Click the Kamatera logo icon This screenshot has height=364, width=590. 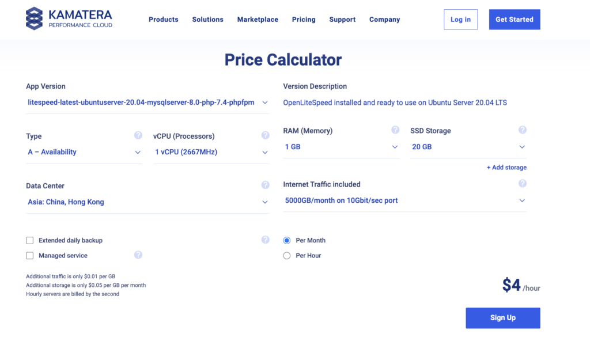34,18
